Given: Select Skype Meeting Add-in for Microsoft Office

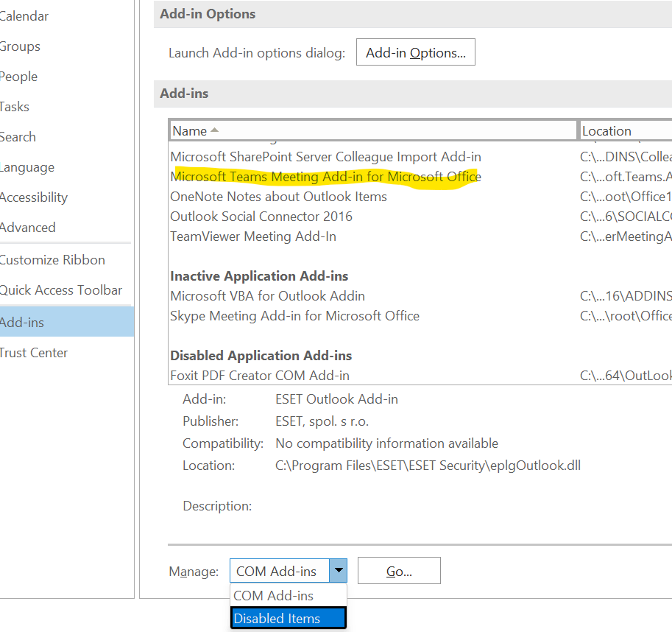Looking at the screenshot, I should tap(295, 316).
